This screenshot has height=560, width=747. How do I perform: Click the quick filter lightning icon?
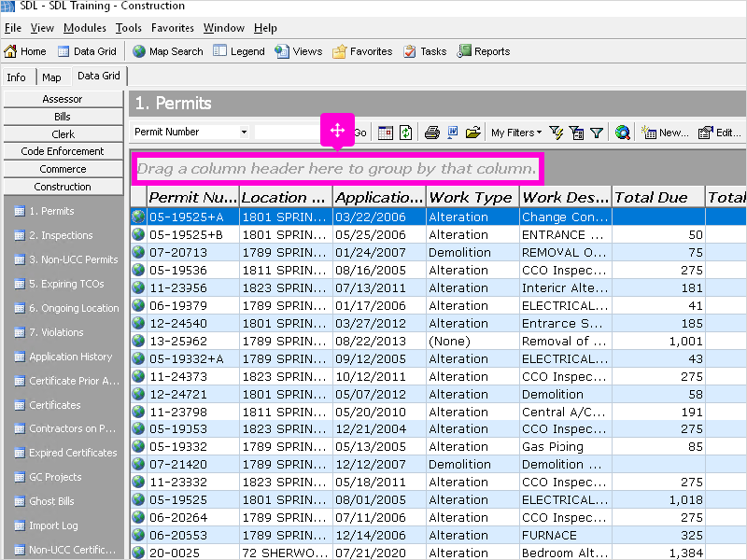point(556,133)
